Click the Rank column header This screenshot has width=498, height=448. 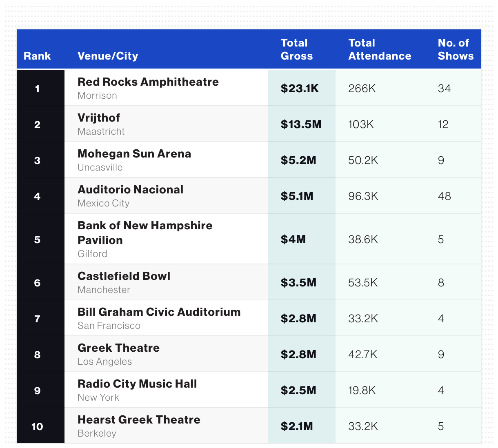click(37, 56)
